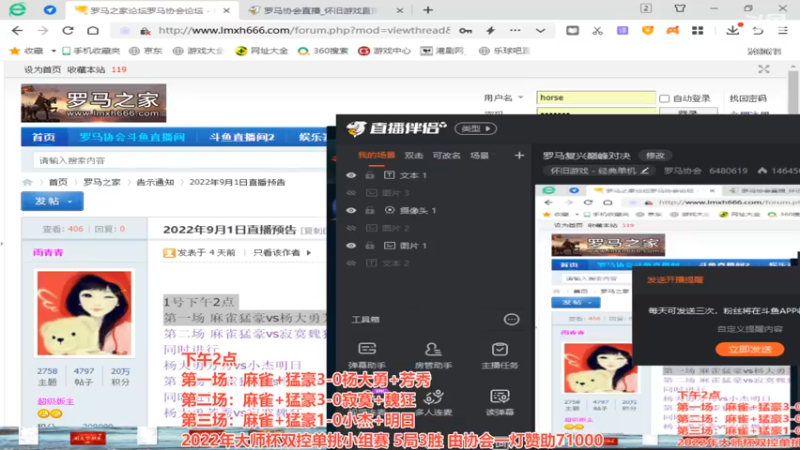
Task: Open 斗鱼直播间2 navigation item
Action: click(x=241, y=137)
